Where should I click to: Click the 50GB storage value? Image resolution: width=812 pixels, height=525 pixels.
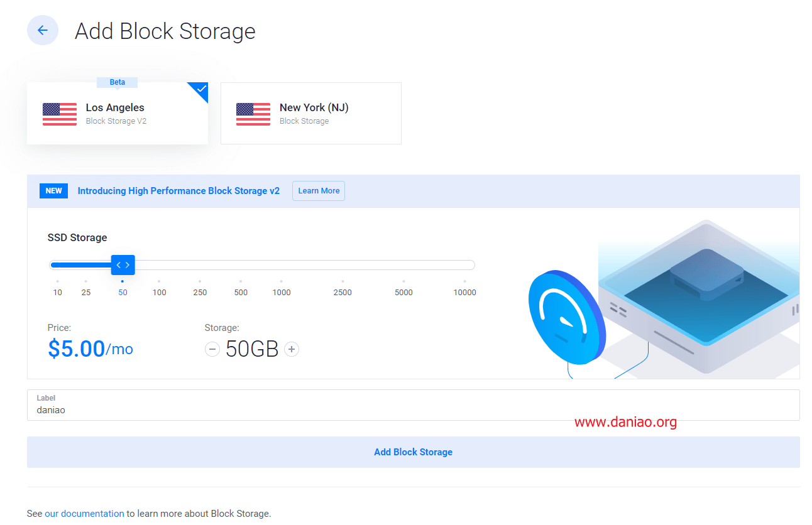pyautogui.click(x=252, y=349)
